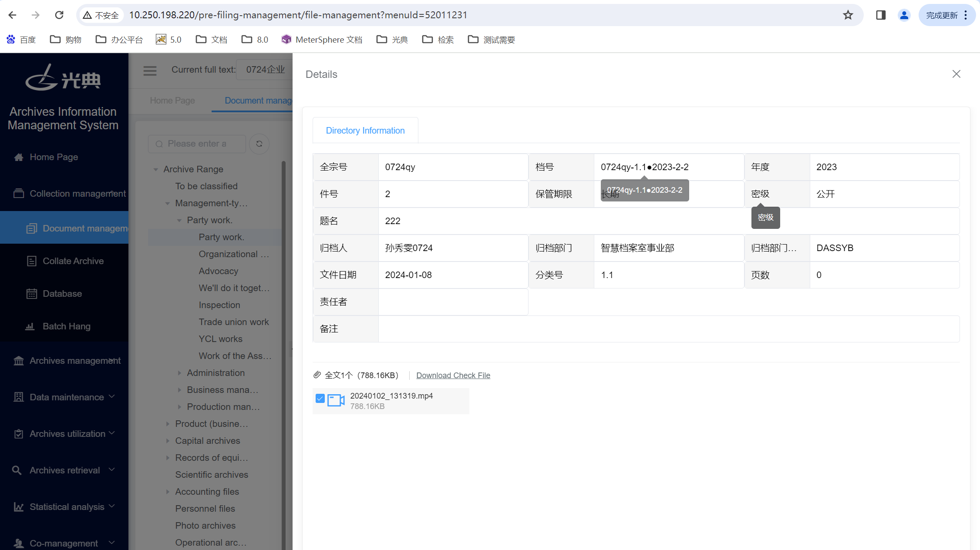Expand the Capital archives tree node
Viewport: 980px width, 550px height.
click(x=167, y=441)
